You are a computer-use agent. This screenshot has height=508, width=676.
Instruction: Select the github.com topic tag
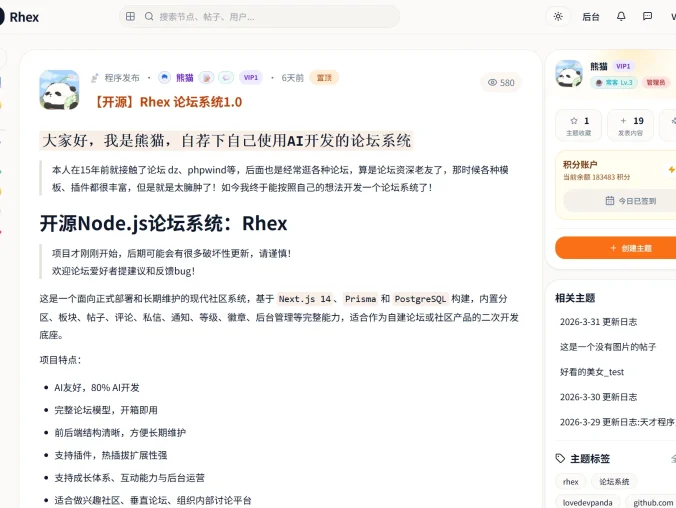(x=652, y=502)
